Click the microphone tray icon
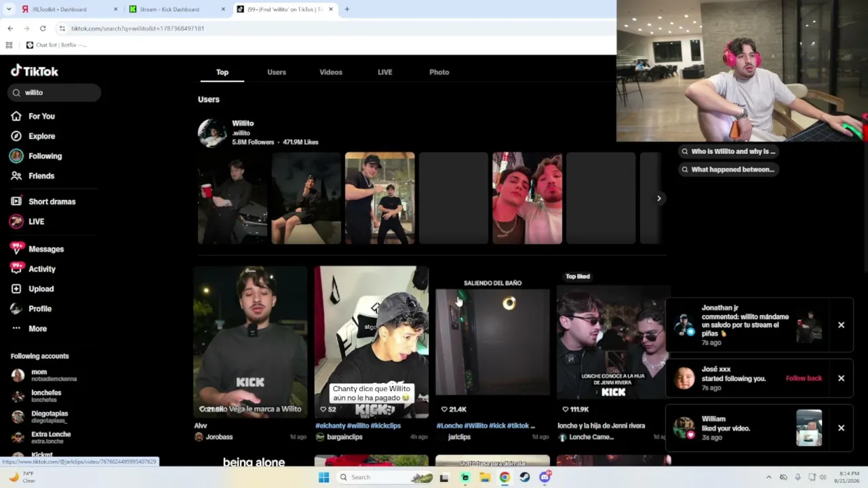Viewport: 868px width, 488px height. [797, 477]
